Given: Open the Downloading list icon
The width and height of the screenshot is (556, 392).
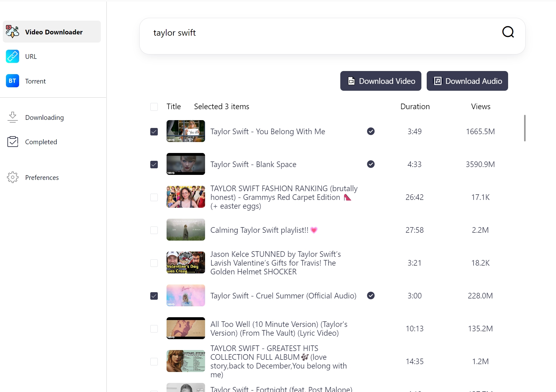Looking at the screenshot, I should [13, 117].
